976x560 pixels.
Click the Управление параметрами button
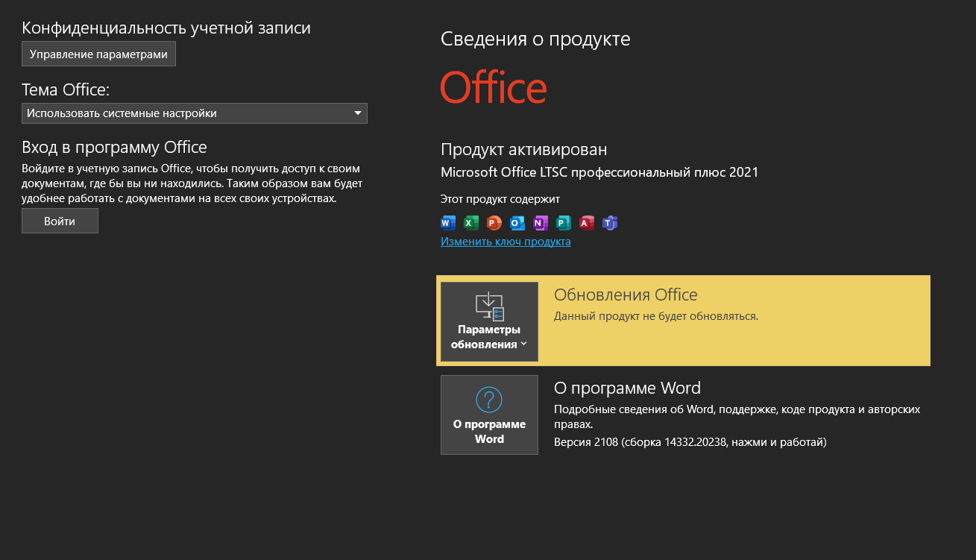coord(98,54)
